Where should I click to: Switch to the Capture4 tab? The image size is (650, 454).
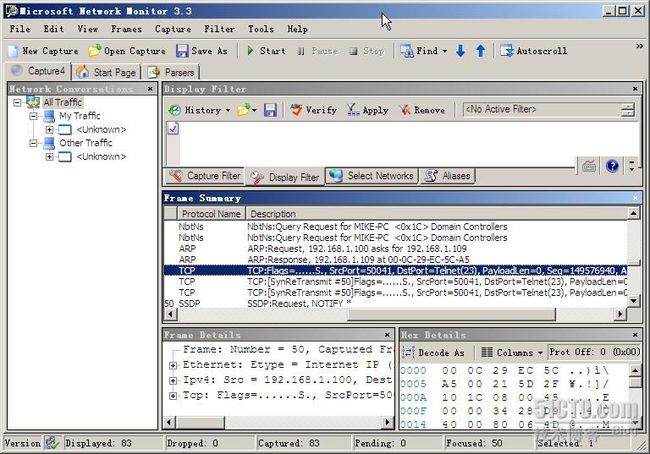pos(38,71)
